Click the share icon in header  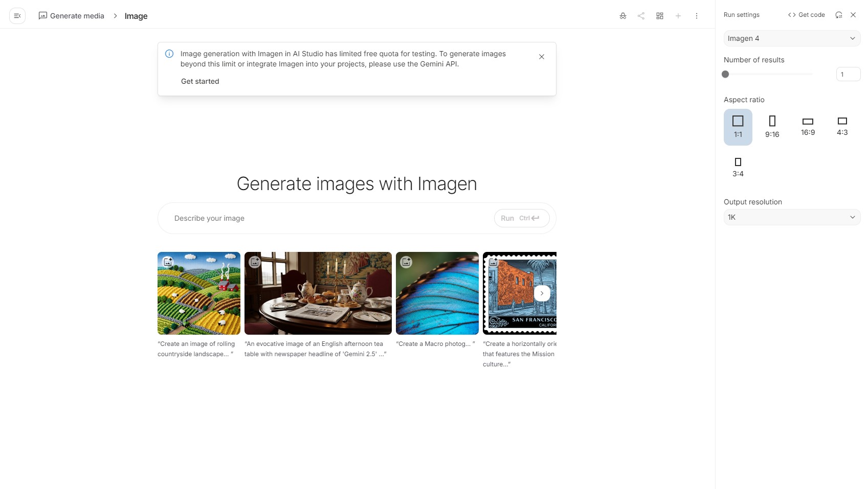point(641,16)
